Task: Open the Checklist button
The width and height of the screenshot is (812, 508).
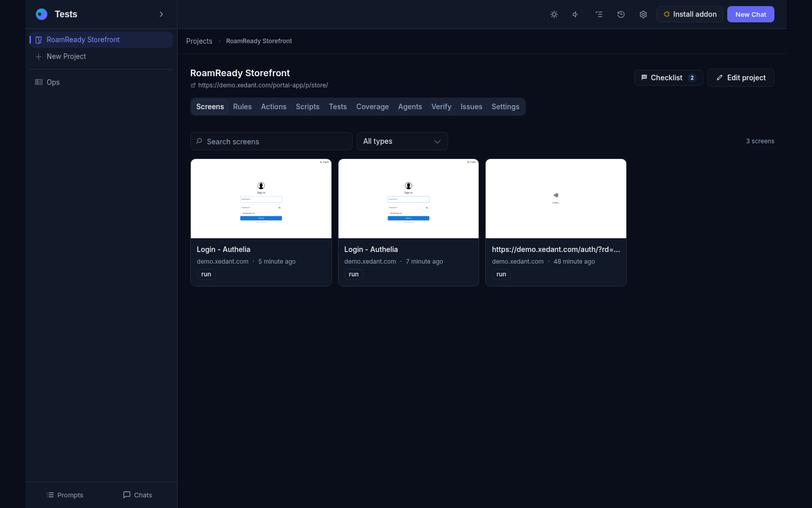Action: [668, 78]
